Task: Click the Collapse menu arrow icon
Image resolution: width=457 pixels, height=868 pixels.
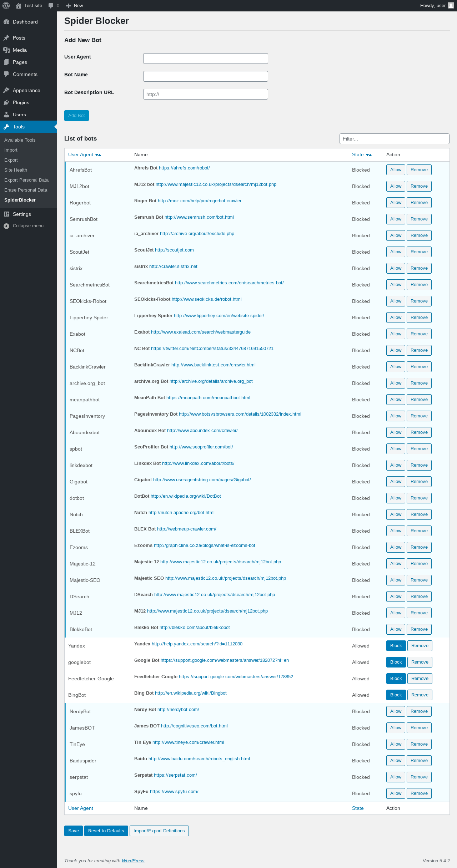Action: [x=6, y=226]
